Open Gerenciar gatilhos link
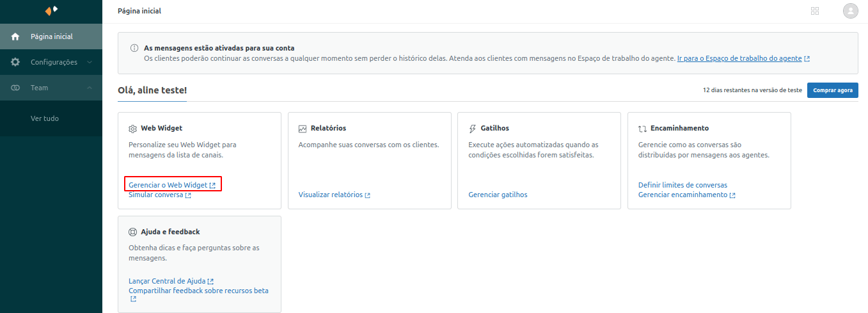Viewport: 868px width, 313px height. pyautogui.click(x=498, y=195)
